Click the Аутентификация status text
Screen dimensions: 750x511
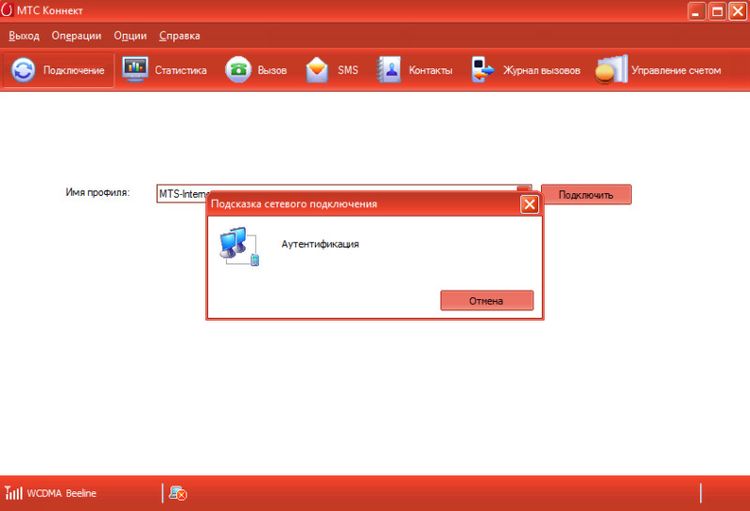320,244
